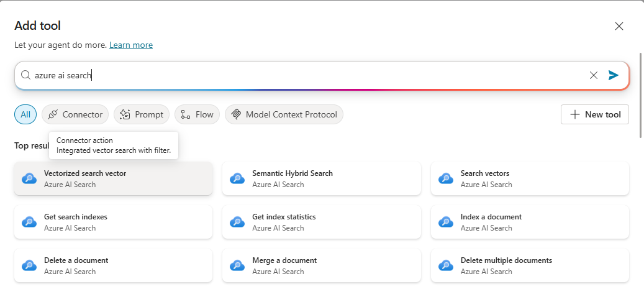Click the Vectorized search vector cloud icon
This screenshot has width=644, height=289.
tap(29, 179)
